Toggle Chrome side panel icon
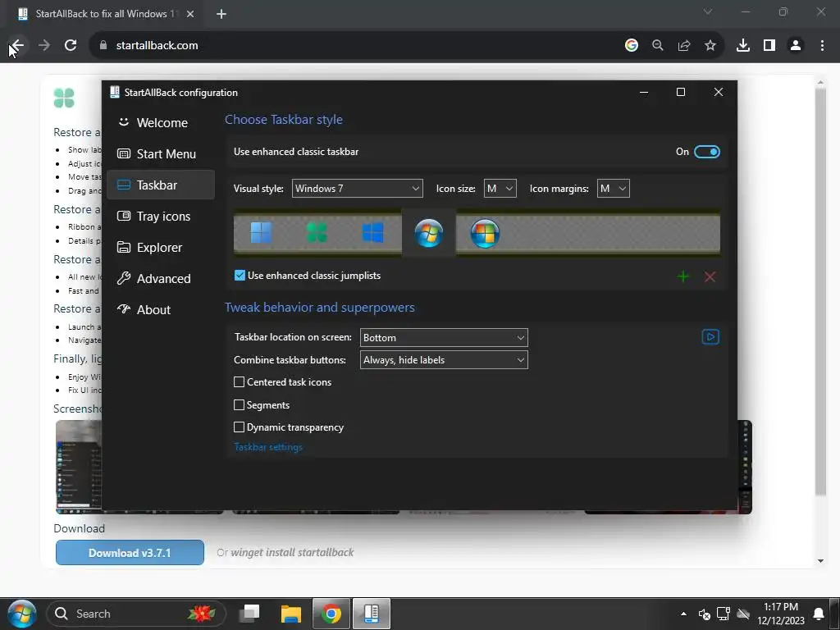The image size is (840, 630). coord(769,46)
